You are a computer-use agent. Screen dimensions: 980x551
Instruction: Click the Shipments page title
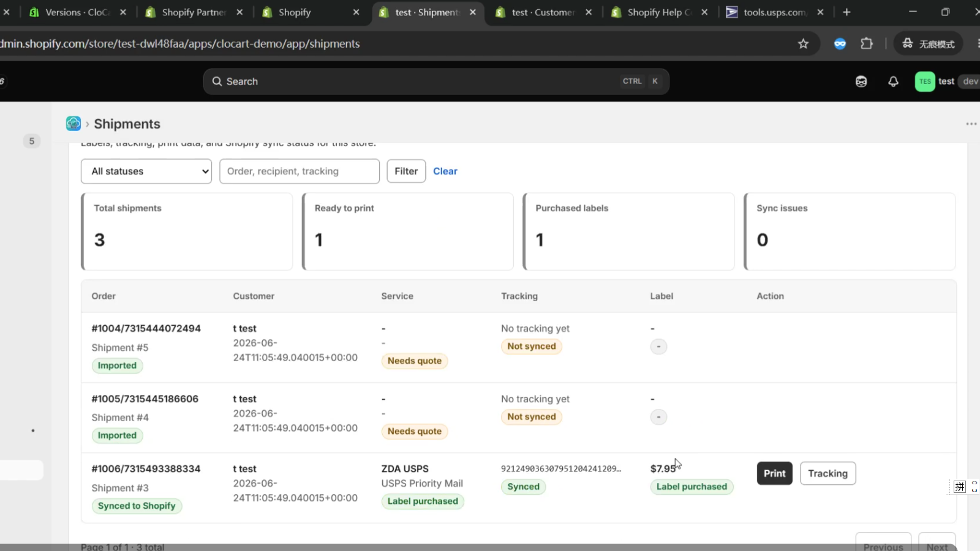[127, 124]
